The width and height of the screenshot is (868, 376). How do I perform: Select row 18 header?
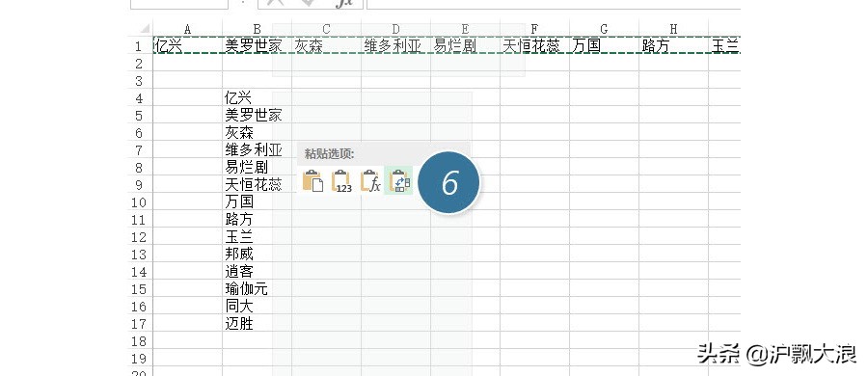coord(139,340)
